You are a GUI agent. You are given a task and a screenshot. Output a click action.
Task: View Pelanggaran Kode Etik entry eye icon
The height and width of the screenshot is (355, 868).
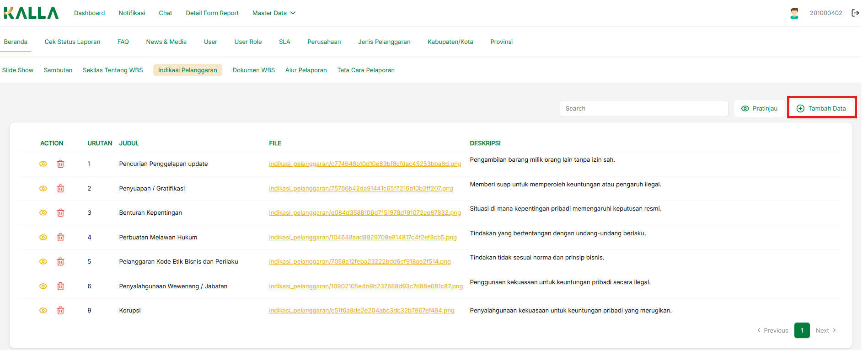[x=43, y=262]
